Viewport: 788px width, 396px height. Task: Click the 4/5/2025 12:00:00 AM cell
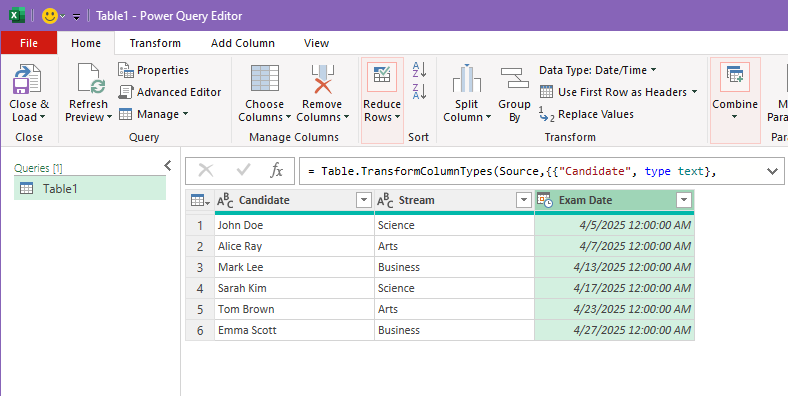pos(615,225)
